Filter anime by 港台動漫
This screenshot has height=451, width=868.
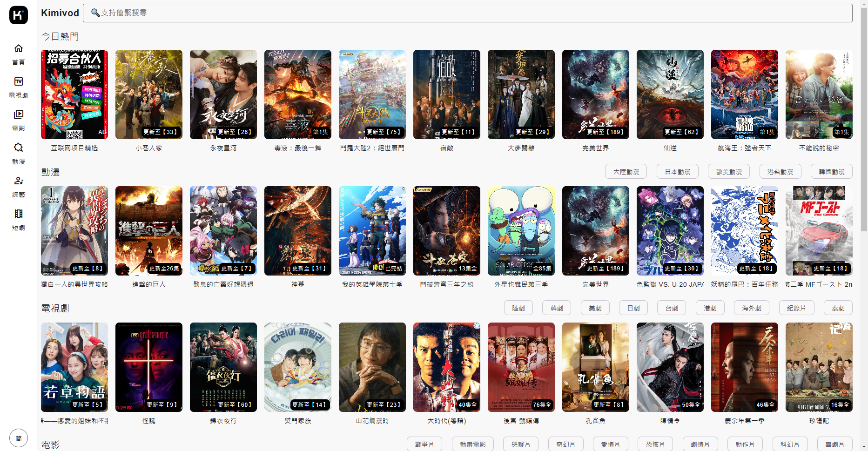(x=780, y=172)
